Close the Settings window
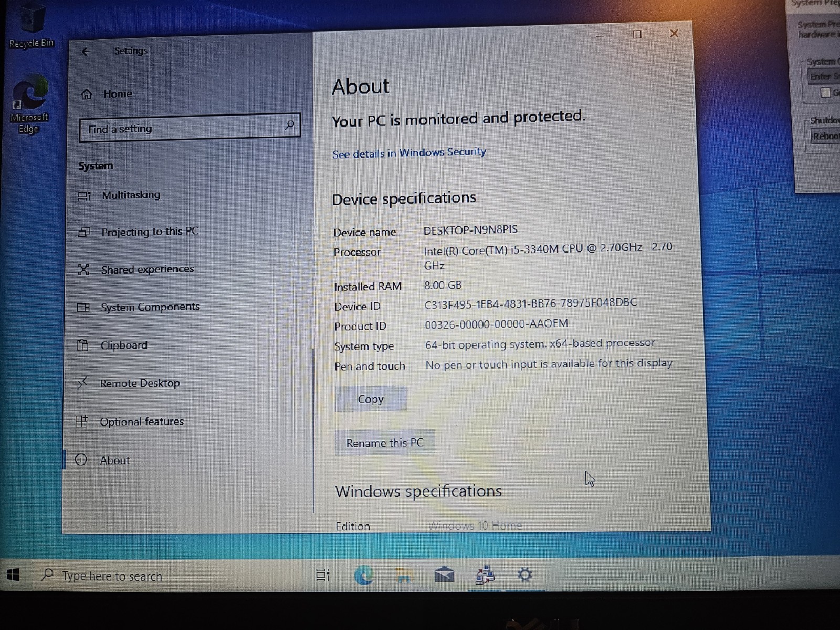The width and height of the screenshot is (840, 630). point(675,34)
